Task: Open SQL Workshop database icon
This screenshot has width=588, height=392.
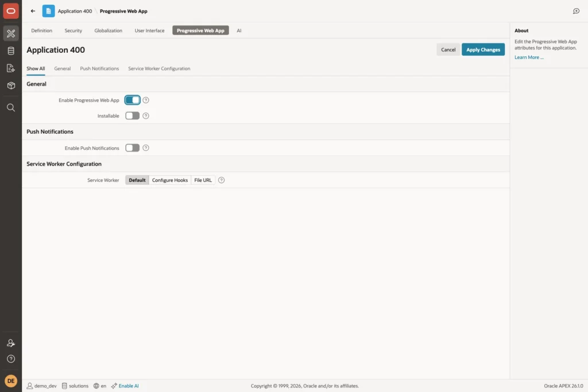Action: coord(11,51)
